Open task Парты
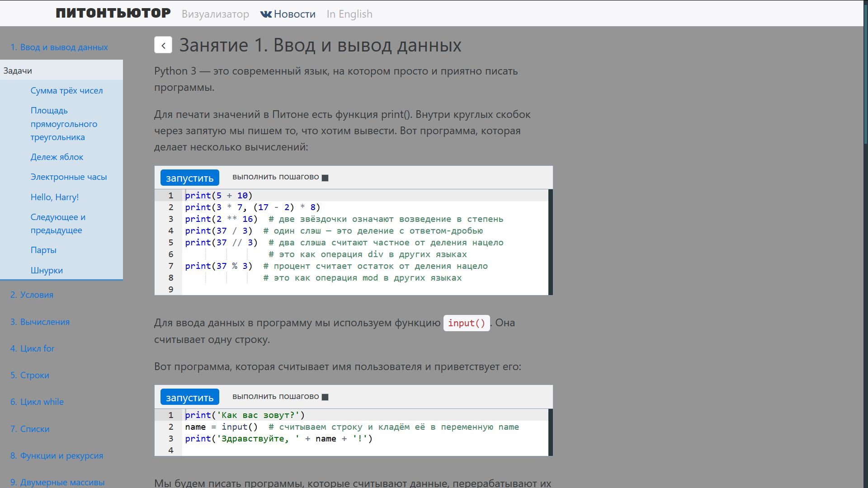868x488 pixels. (x=43, y=250)
